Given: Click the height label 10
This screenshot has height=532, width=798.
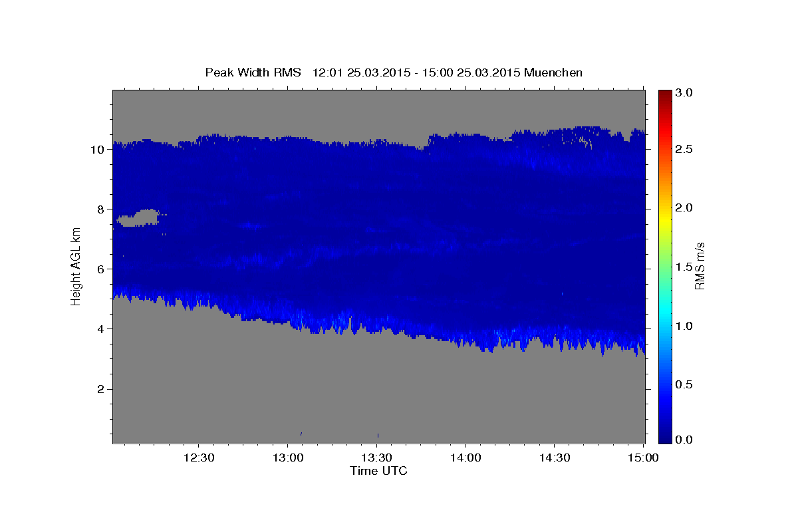Looking at the screenshot, I should coord(98,150).
